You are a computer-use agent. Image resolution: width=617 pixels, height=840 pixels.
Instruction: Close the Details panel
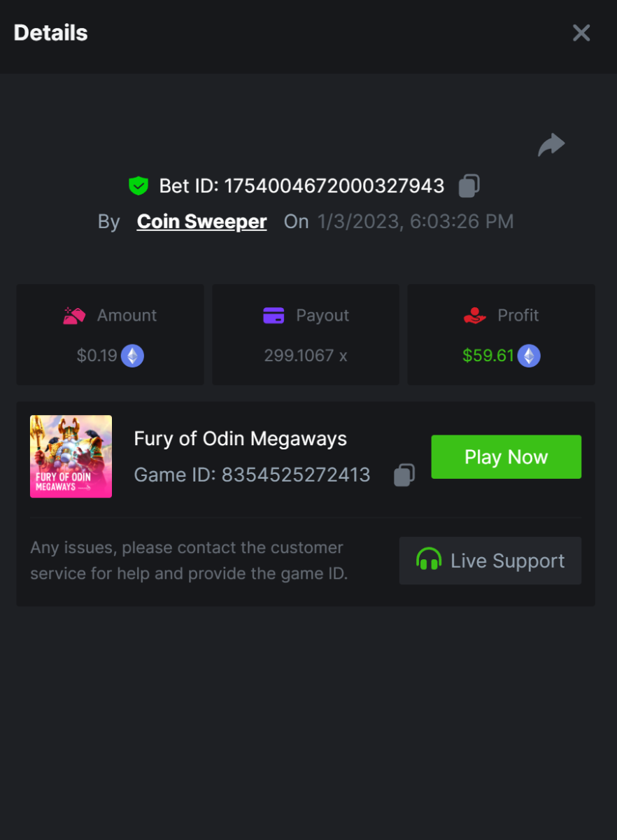click(581, 33)
